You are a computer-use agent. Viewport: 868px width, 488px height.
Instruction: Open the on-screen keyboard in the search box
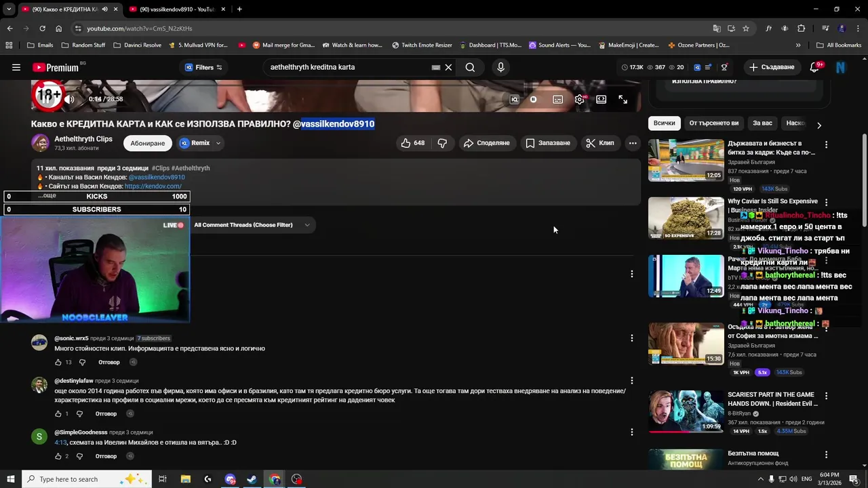click(436, 67)
